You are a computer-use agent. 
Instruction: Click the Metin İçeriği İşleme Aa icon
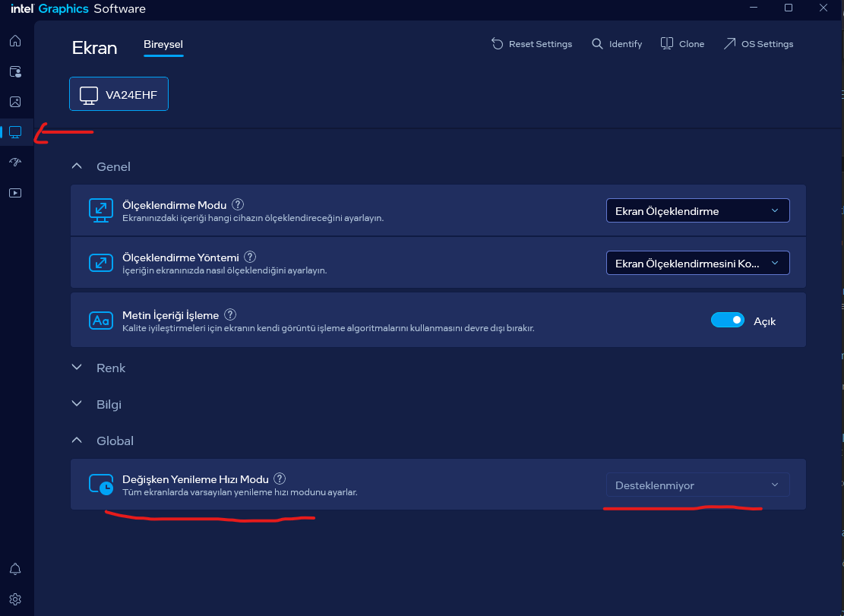point(100,320)
